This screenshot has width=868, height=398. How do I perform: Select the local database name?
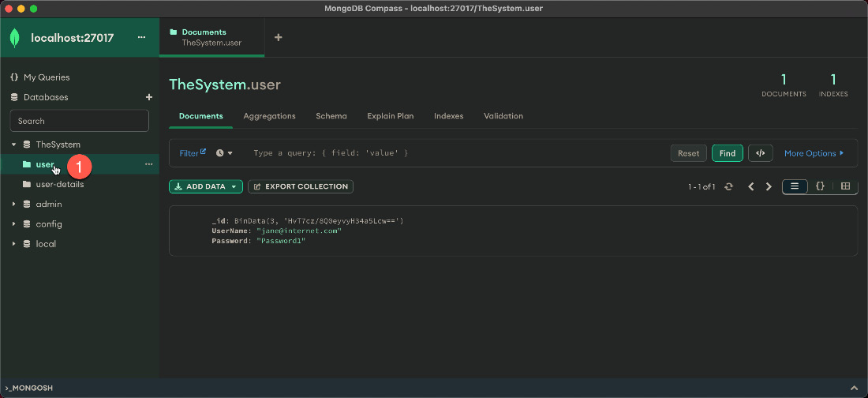(46, 245)
